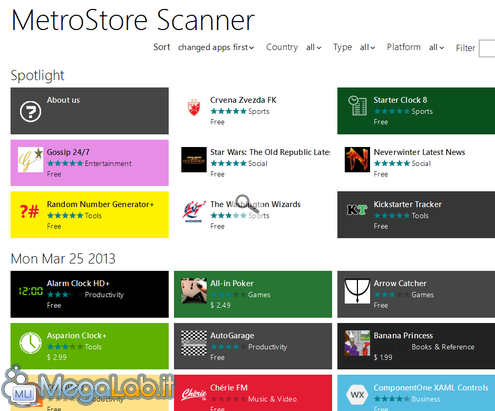The width and height of the screenshot is (495, 411).
Task: Open the Country 'all' dropdown
Action: point(314,47)
